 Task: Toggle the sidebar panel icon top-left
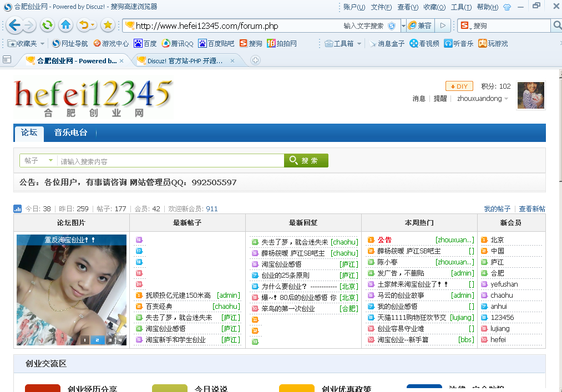point(7,60)
